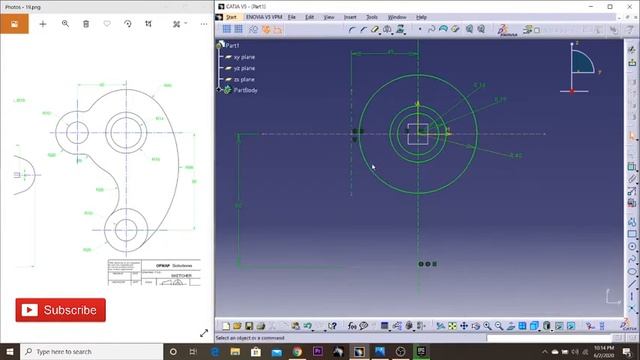Select the Project 3D Elements icon
Image resolution: width=640 pixels, height=360 pixels.
pos(400,29)
